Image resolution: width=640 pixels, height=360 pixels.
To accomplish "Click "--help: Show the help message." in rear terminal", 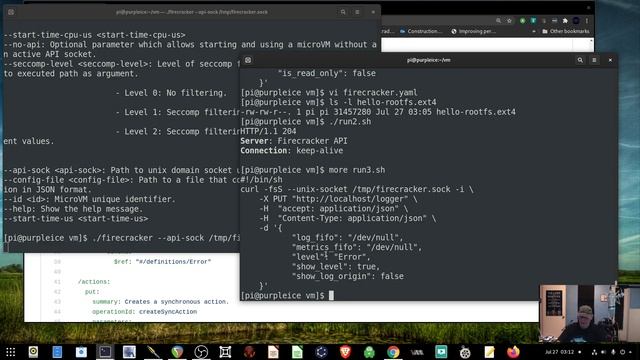I will coord(74,209).
